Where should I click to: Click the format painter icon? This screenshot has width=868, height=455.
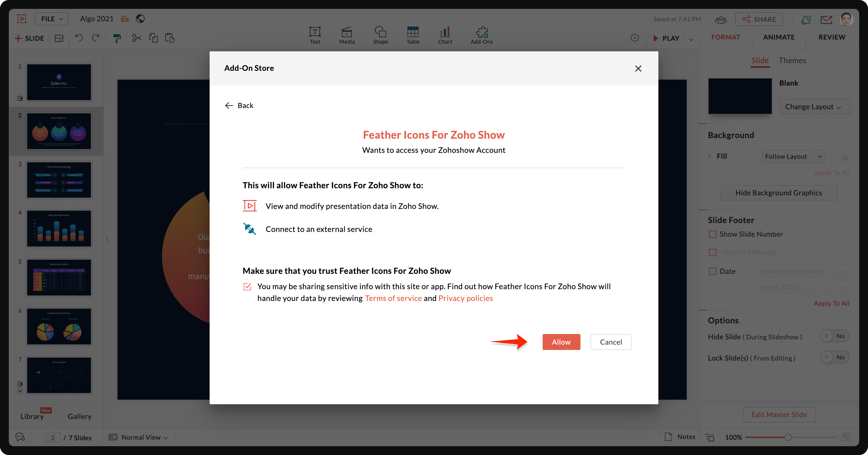(x=117, y=38)
